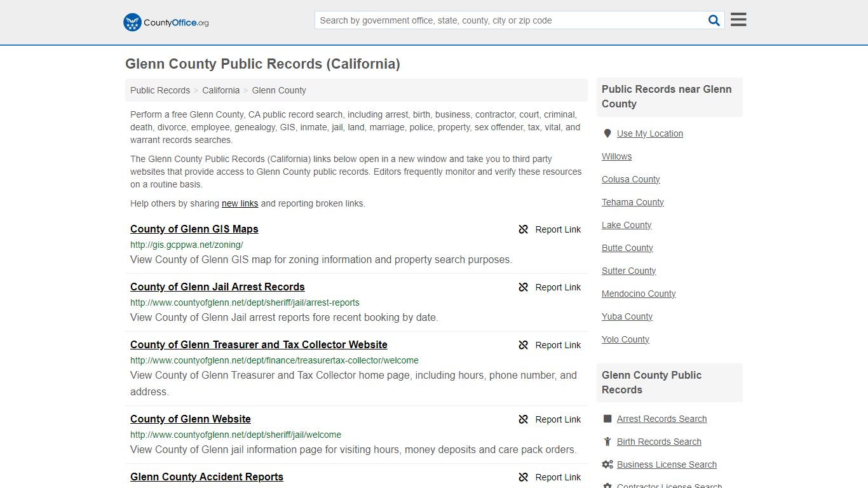
Task: Open Glenn County Accident Reports link
Action: (x=207, y=477)
